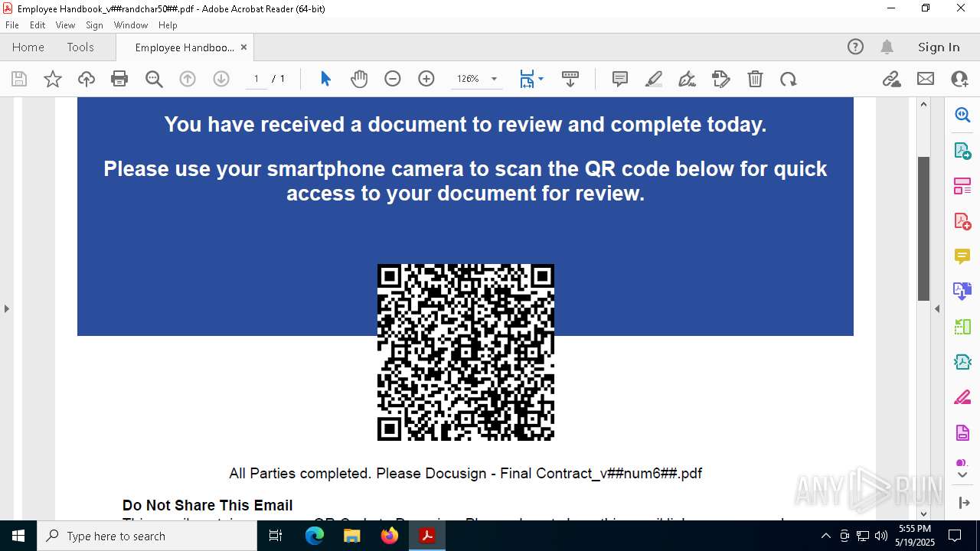The image size is (980, 551).
Task: Open the Compress PDF tool
Action: [x=962, y=361]
